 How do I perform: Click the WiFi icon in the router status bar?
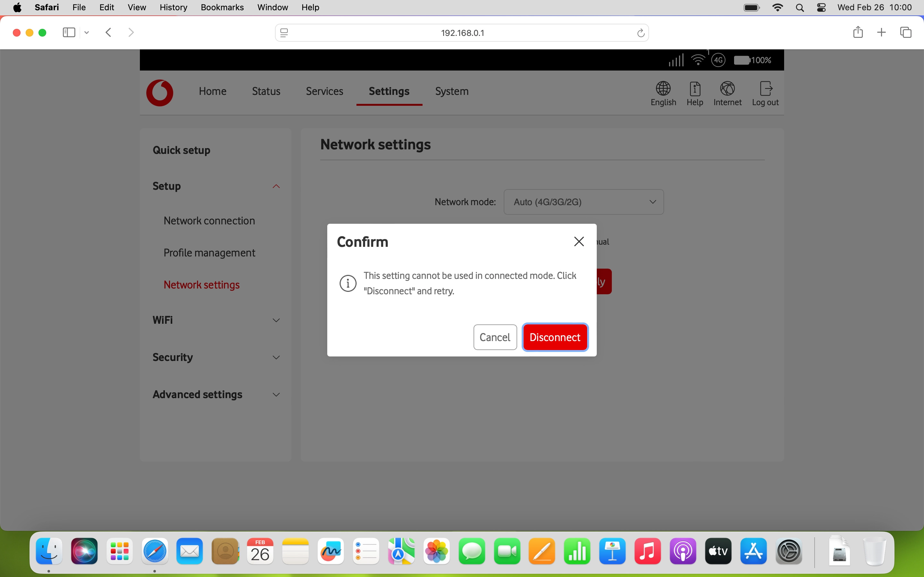[x=698, y=60]
